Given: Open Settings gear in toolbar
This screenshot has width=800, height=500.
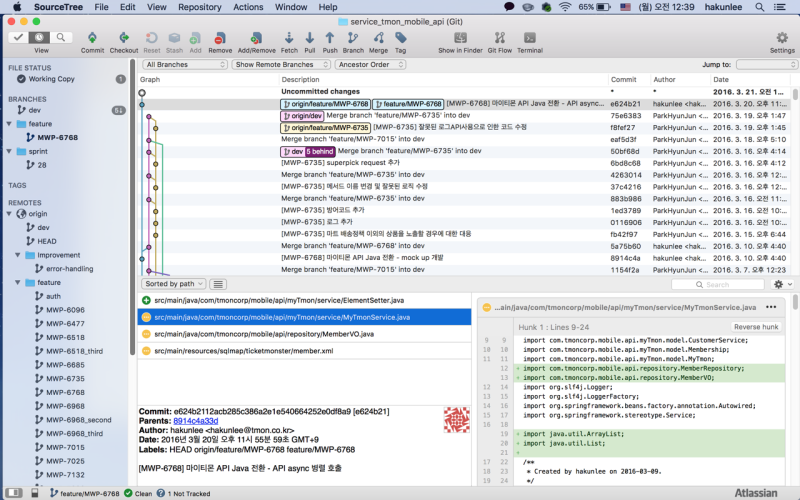Looking at the screenshot, I should 782,38.
